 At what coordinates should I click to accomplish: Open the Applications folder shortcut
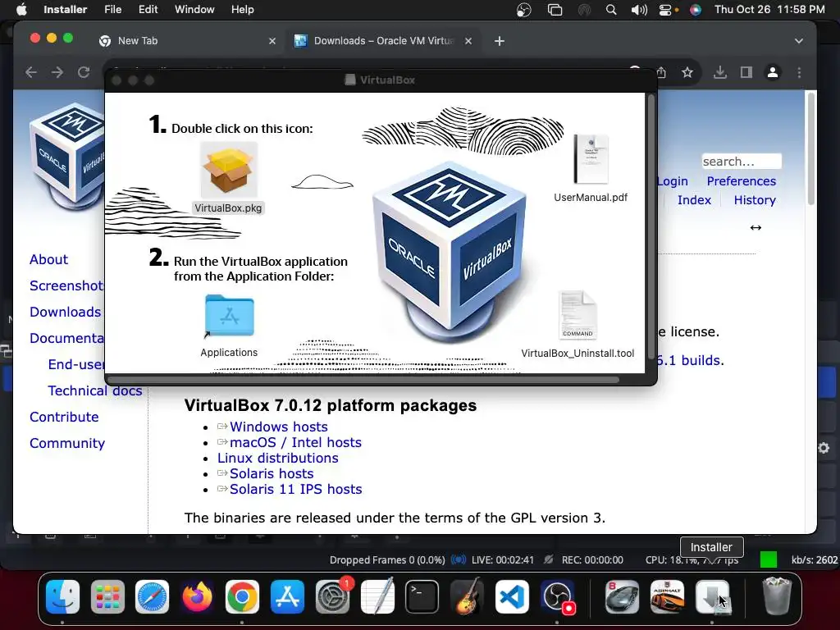pos(230,316)
